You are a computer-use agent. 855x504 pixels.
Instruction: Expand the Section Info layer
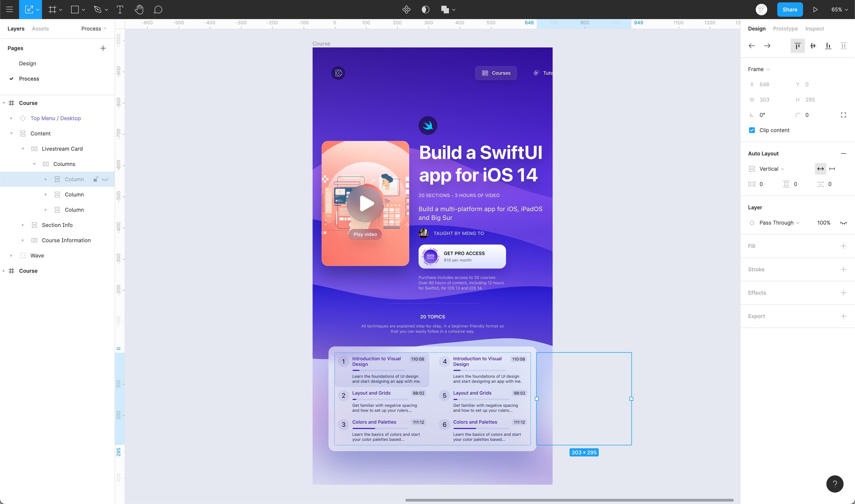pos(23,225)
